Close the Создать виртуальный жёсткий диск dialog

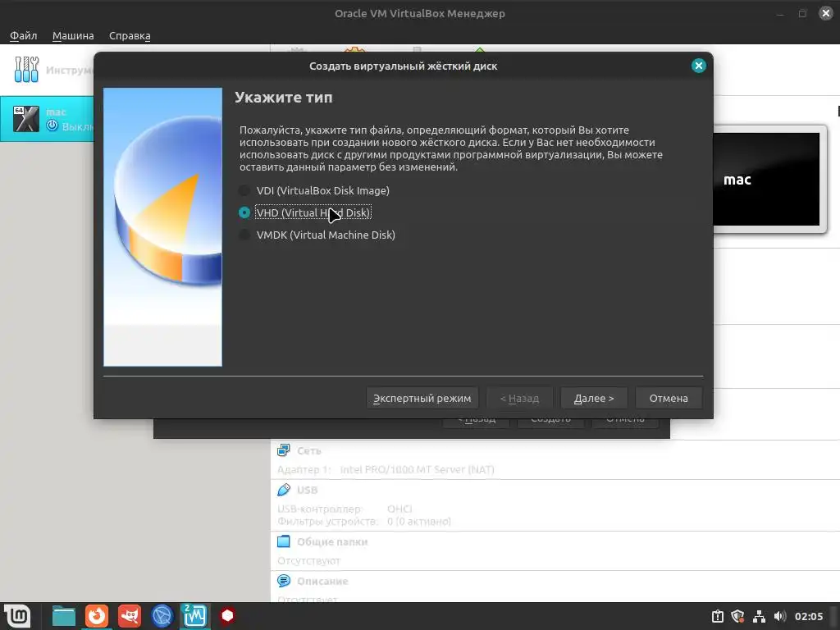pos(699,66)
